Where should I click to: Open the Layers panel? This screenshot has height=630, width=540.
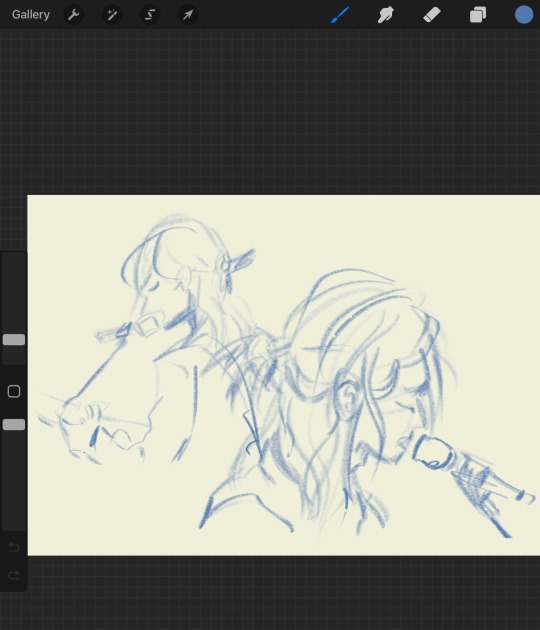[478, 15]
